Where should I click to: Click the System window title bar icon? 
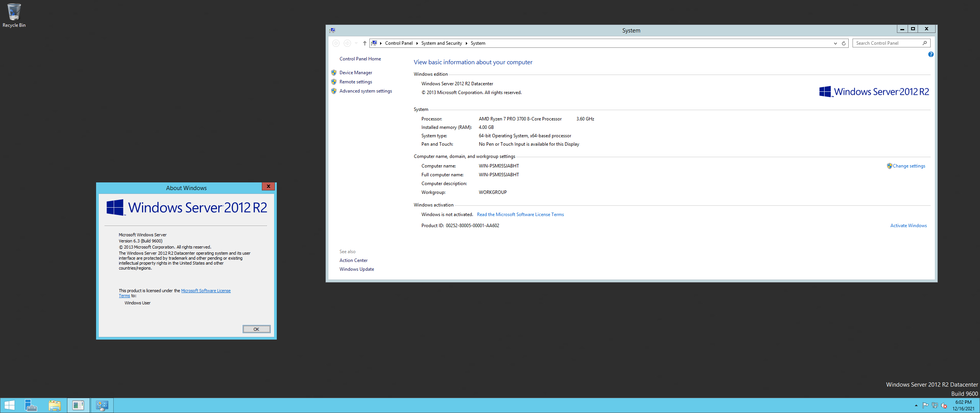tap(332, 30)
